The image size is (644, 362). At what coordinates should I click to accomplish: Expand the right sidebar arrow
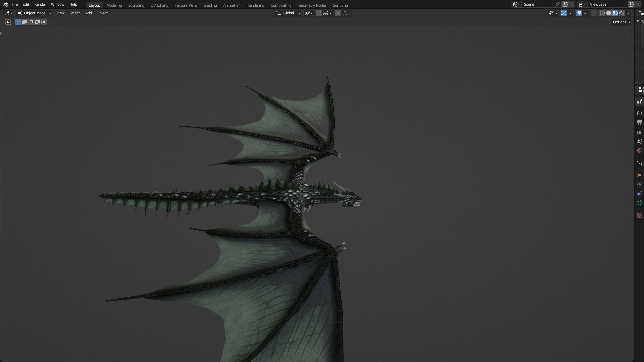[x=632, y=33]
